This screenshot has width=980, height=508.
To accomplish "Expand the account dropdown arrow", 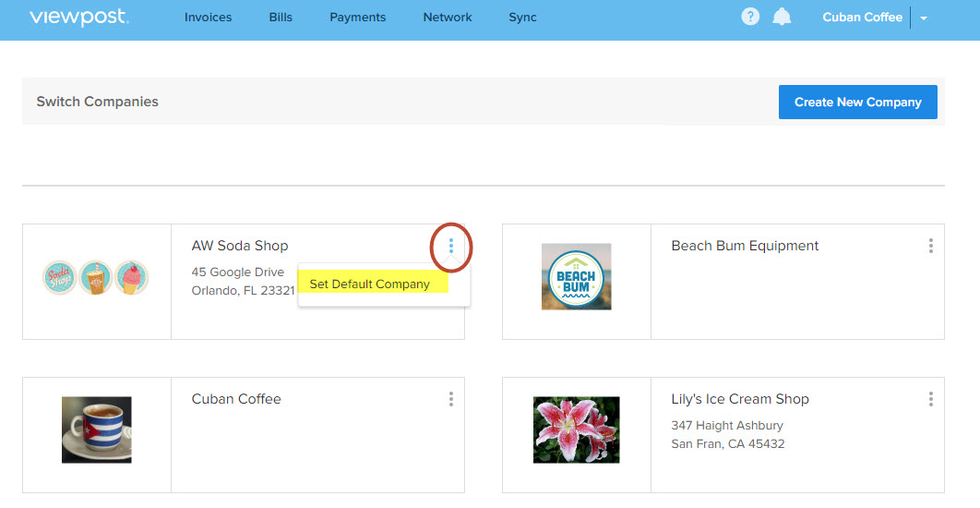I will tap(923, 18).
